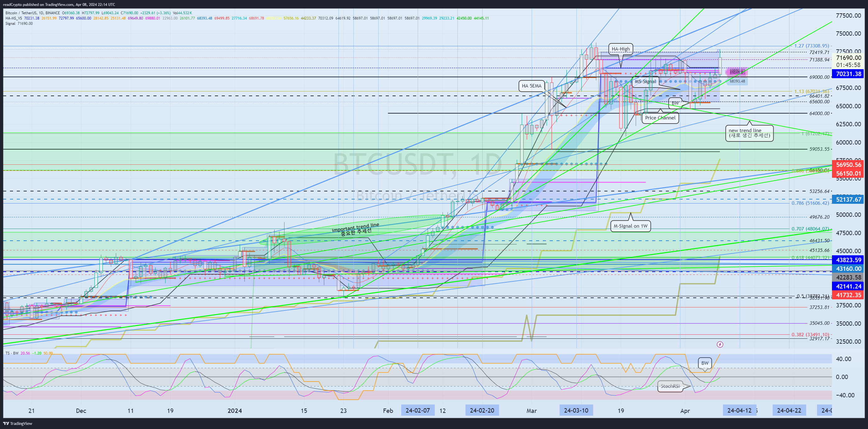Viewport: 868px width, 429px height.
Task: Select the 68393.48 label beside the candles
Action: (x=737, y=81)
